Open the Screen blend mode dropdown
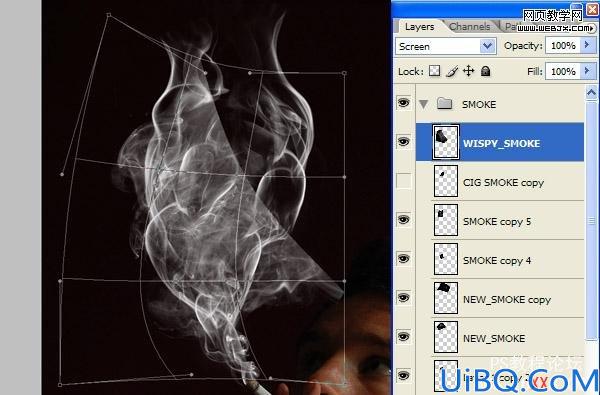The width and height of the screenshot is (600, 395). click(x=487, y=46)
